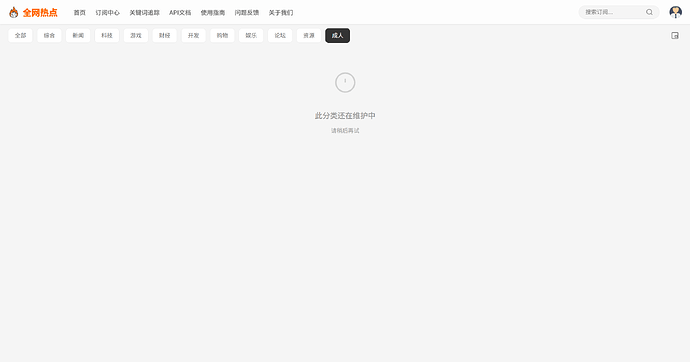
Task: Open API文档 in the navigation
Action: [x=180, y=13]
